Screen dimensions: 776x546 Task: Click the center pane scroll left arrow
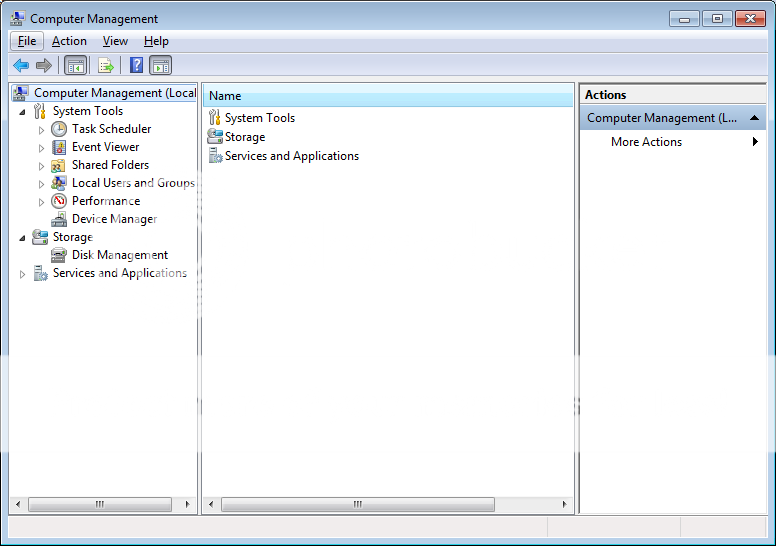[211, 504]
